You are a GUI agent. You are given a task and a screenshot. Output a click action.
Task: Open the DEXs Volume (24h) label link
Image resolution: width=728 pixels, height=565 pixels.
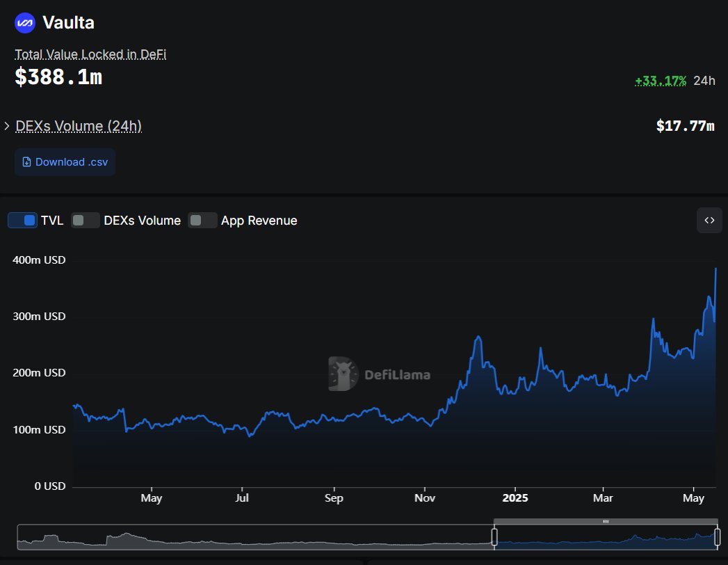click(79, 126)
